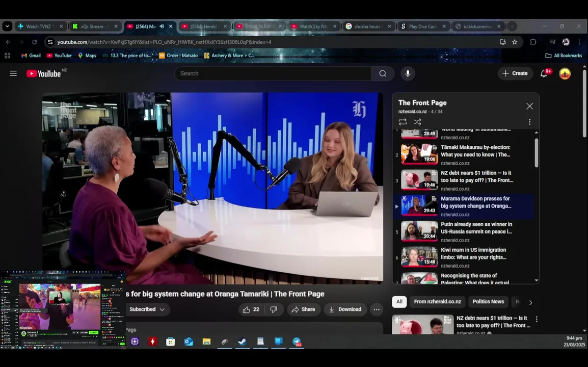The height and width of the screenshot is (367, 588).
Task: Open Maps bookmark
Action: coord(87,56)
